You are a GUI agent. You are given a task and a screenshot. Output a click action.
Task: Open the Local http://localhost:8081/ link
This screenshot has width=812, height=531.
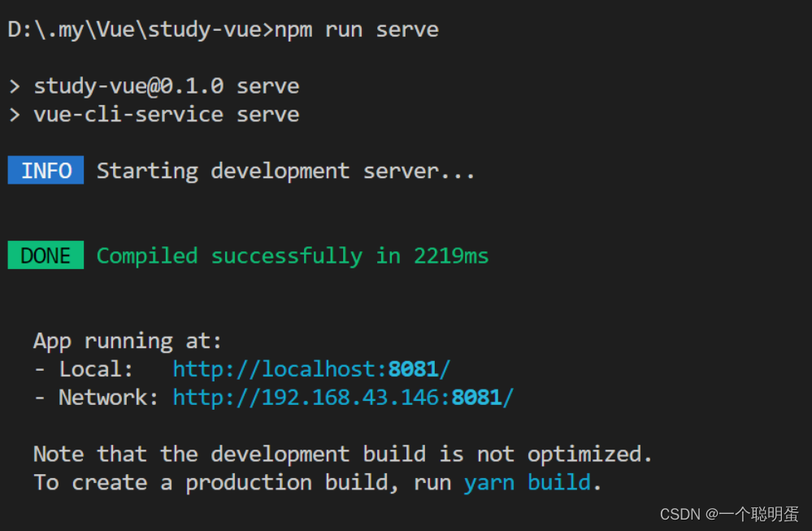pos(311,370)
